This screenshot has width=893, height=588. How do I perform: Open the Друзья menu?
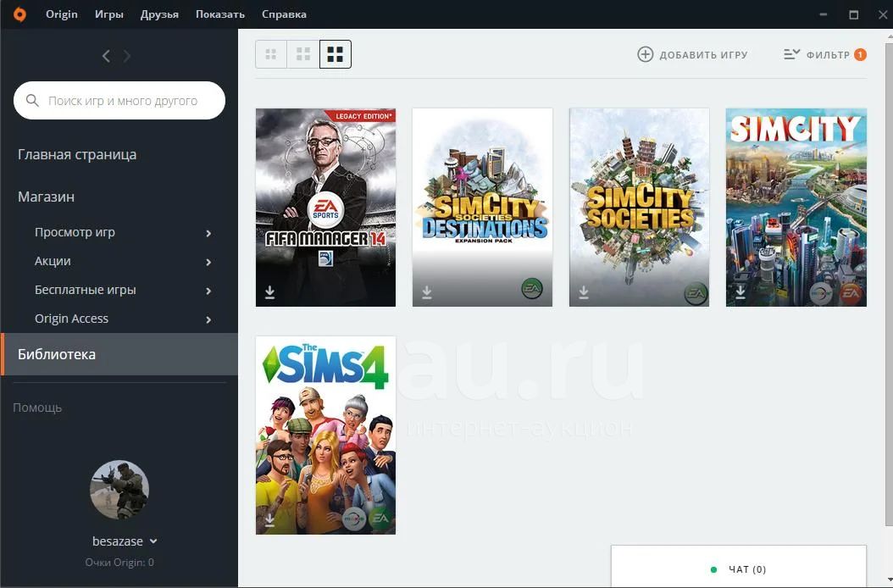pos(159,14)
